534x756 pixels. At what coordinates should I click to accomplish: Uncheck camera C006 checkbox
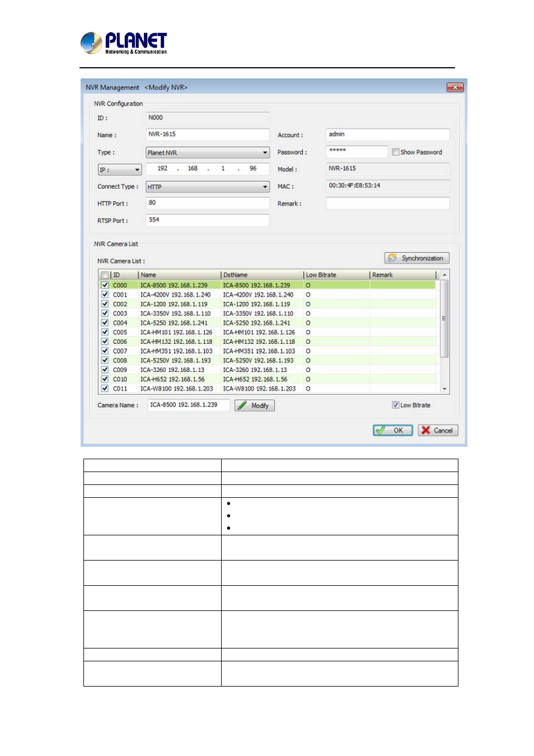click(105, 342)
